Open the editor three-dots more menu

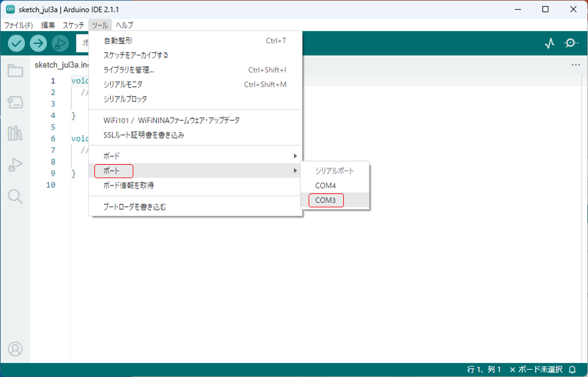576,65
